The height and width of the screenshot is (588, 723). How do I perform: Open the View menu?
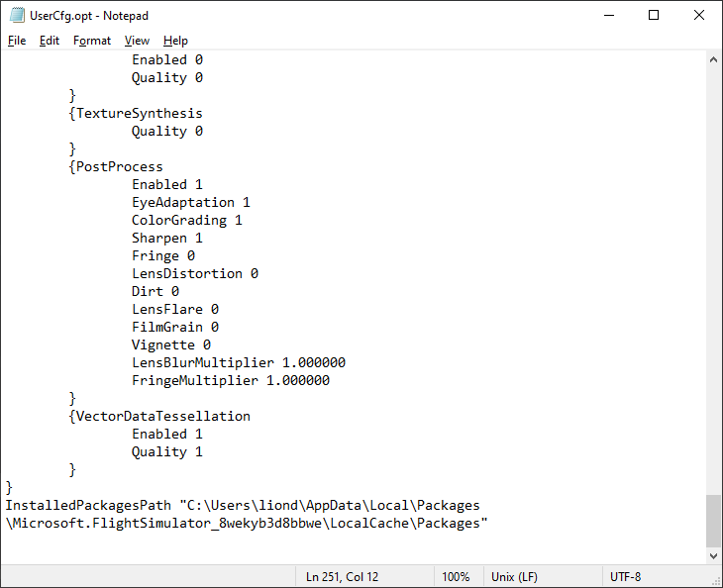tap(137, 41)
